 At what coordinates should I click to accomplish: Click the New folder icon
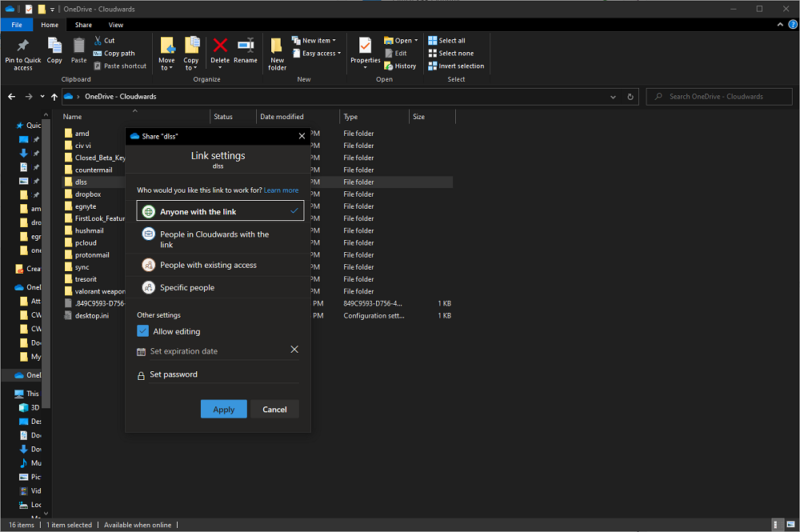coord(277,45)
